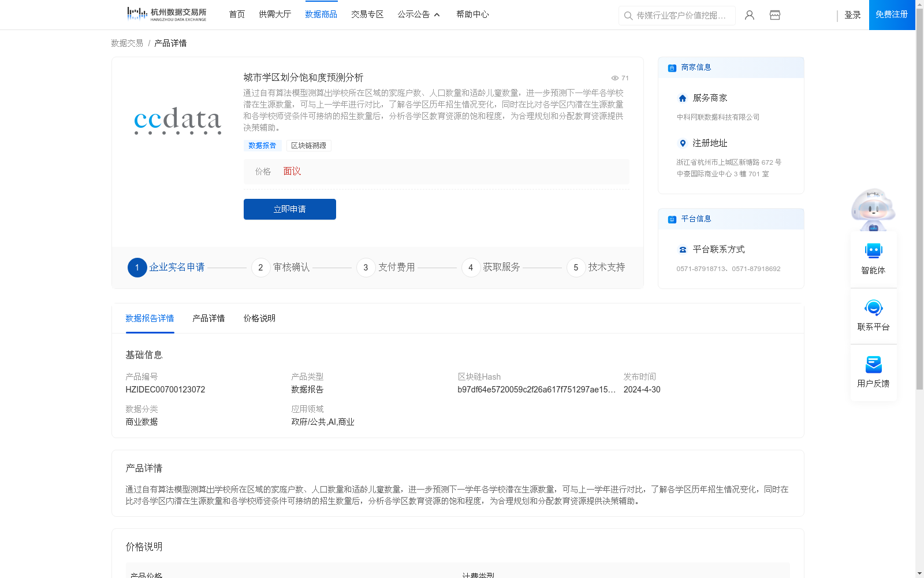The width and height of the screenshot is (924, 578).
Task: Open the user profile icon
Action: coord(750,15)
